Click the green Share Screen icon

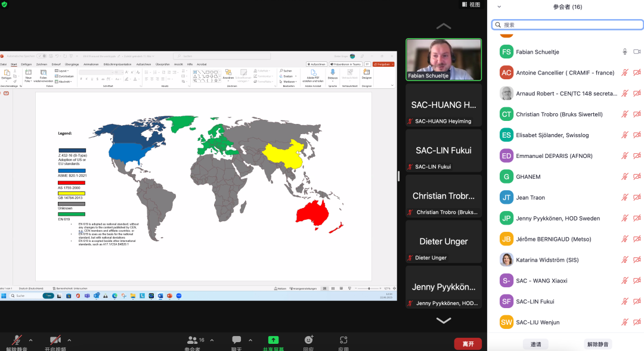[273, 340]
